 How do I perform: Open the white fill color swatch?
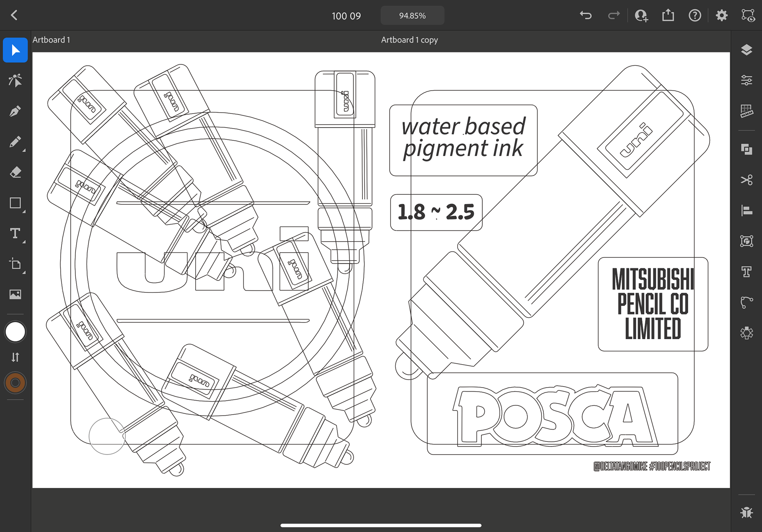(x=15, y=332)
